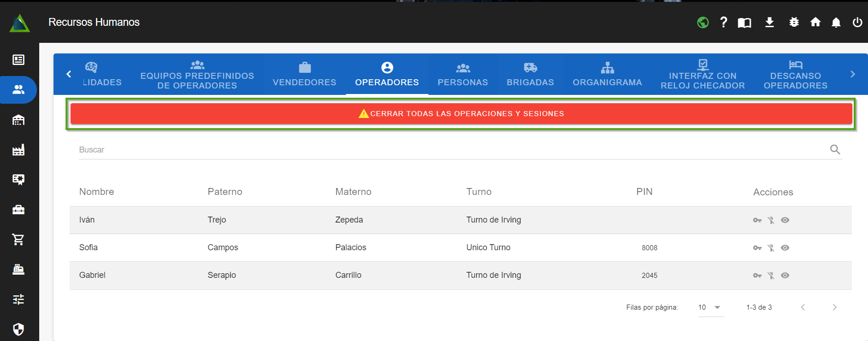Open the rows per page dropdown
Viewport: 868px width, 341px height.
pos(710,307)
